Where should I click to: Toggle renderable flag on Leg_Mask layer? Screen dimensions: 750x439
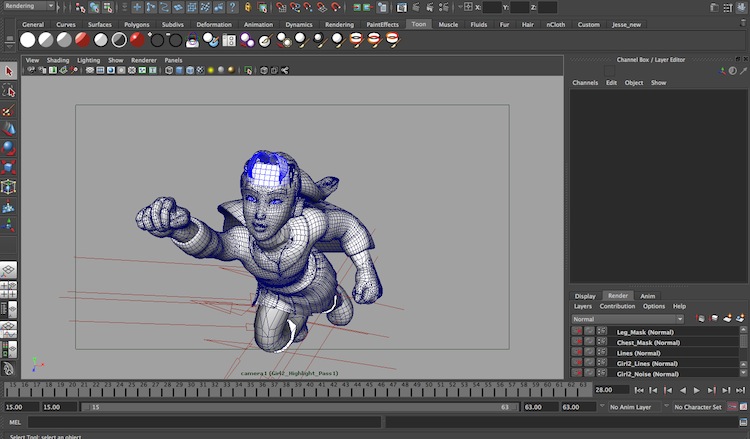(577, 332)
